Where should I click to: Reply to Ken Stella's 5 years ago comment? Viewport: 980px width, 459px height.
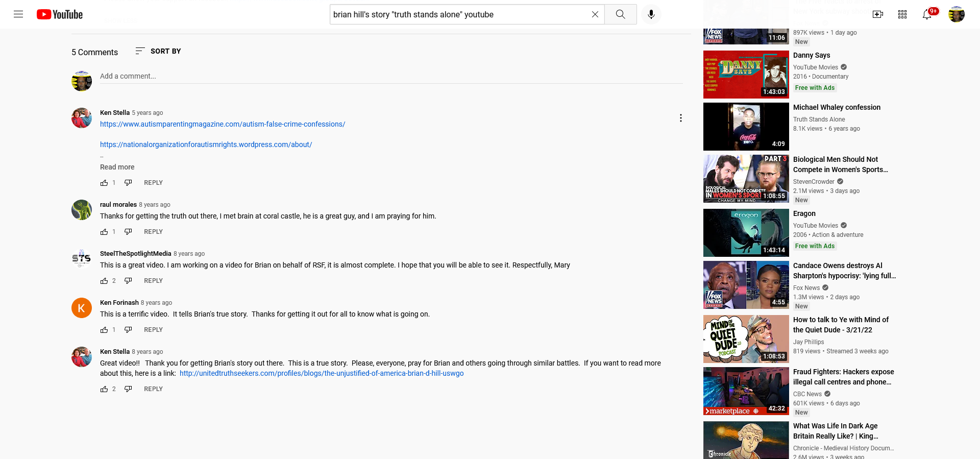pyautogui.click(x=153, y=183)
